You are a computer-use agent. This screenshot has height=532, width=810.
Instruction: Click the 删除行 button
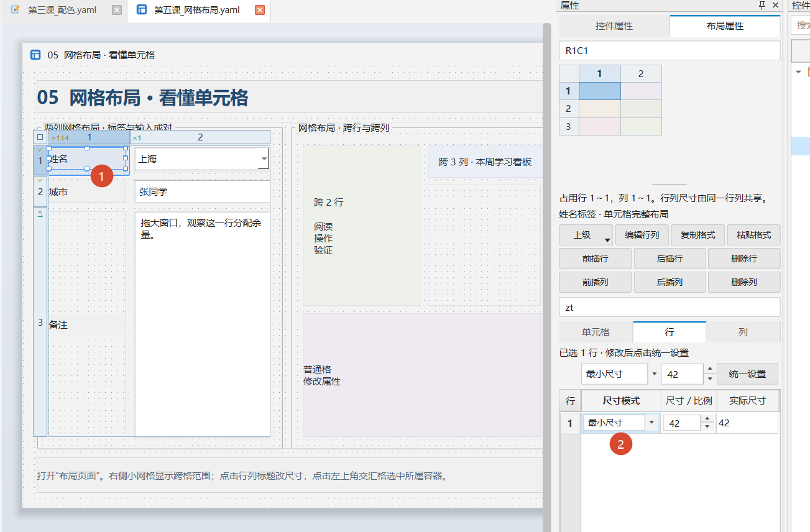coord(744,259)
